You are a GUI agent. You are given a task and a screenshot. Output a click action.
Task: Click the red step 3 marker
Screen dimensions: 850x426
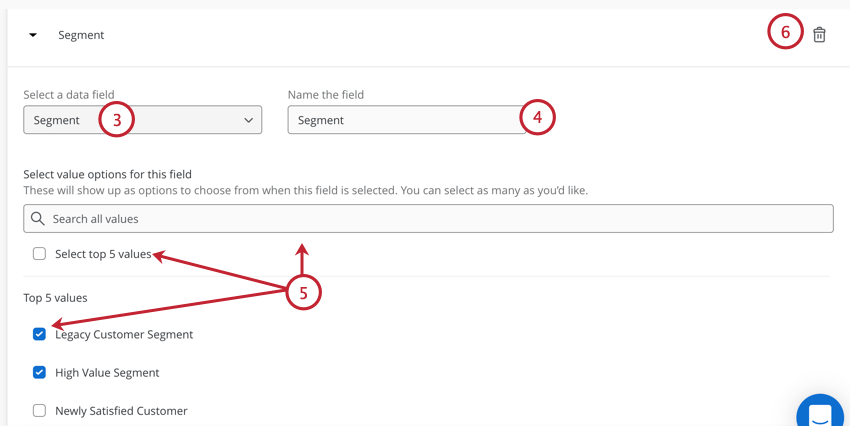(116, 119)
